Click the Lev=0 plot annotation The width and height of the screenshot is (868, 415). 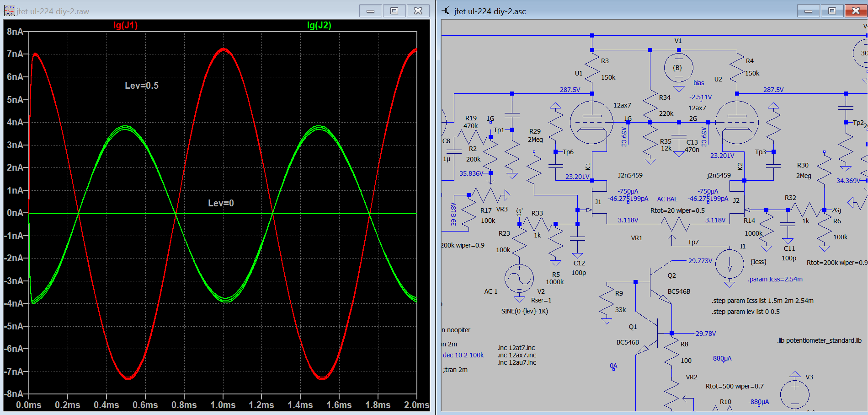(x=221, y=203)
